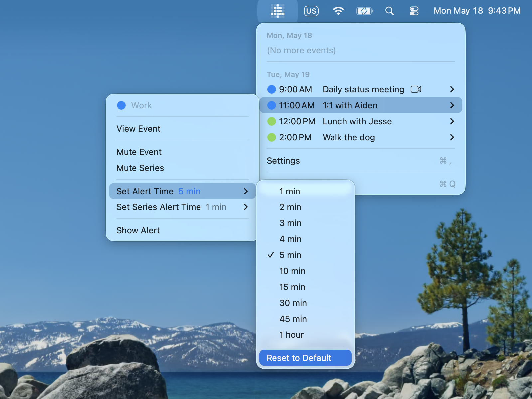Open the US input source menu
532x399 pixels.
click(311, 11)
